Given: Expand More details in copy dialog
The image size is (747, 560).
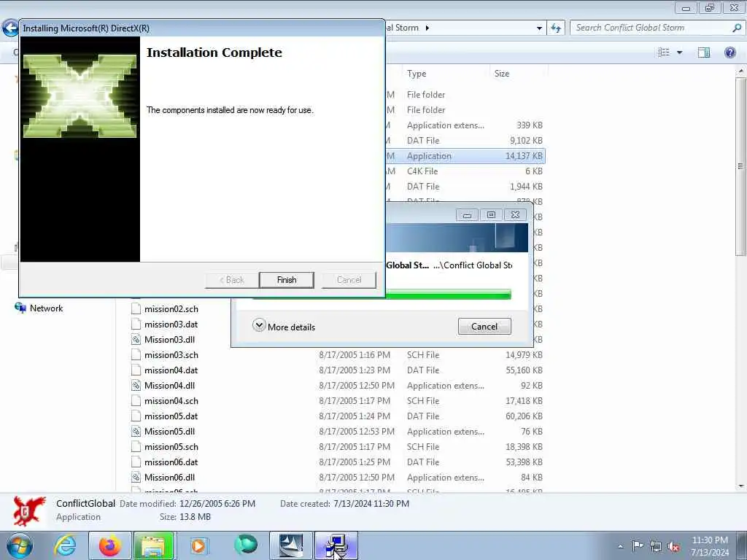Looking at the screenshot, I should [284, 327].
